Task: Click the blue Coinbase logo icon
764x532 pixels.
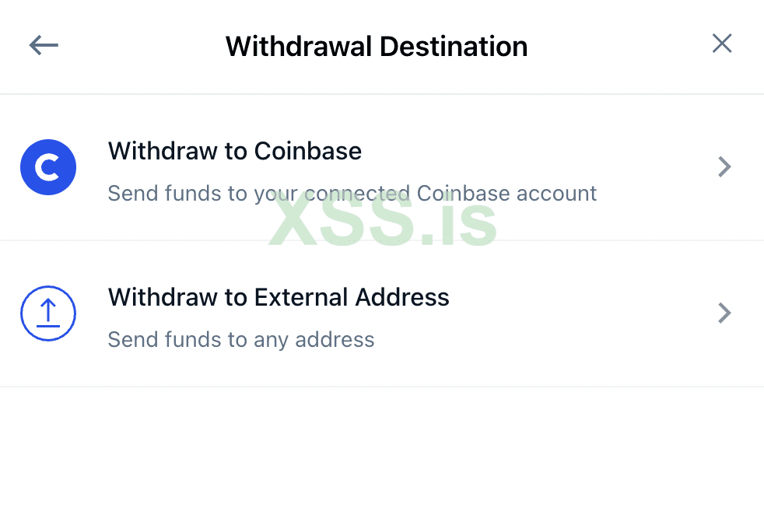Action: coord(48,166)
